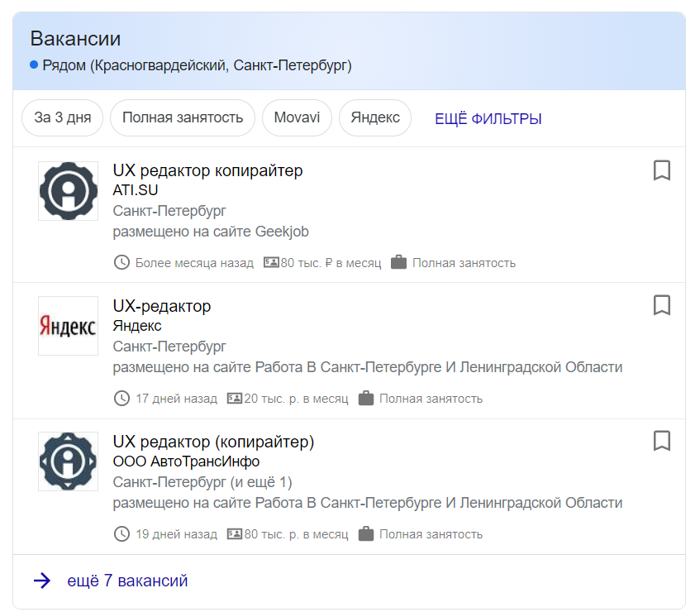Click the clock icon next to '17 дней назад'

click(x=121, y=398)
